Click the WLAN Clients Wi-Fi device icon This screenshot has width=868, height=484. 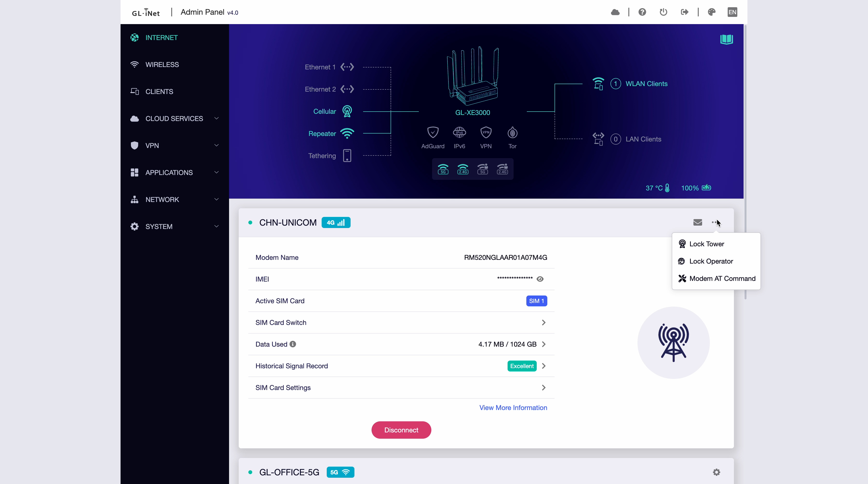click(x=598, y=84)
